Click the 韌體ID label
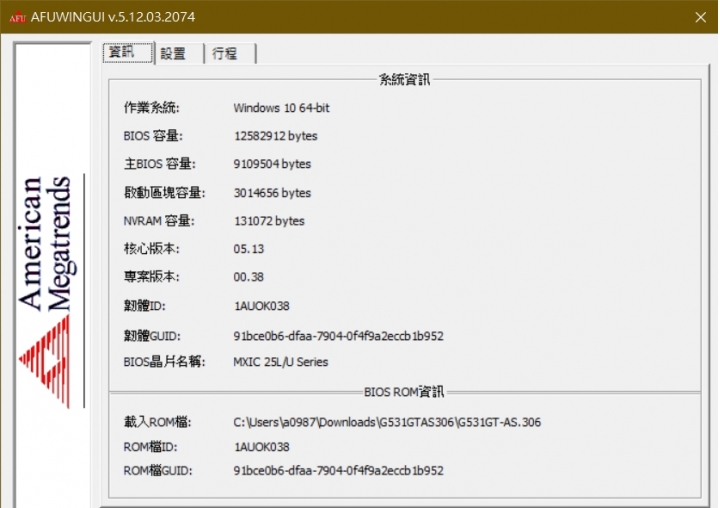Screen dimensions: 720x508 [x=145, y=306]
